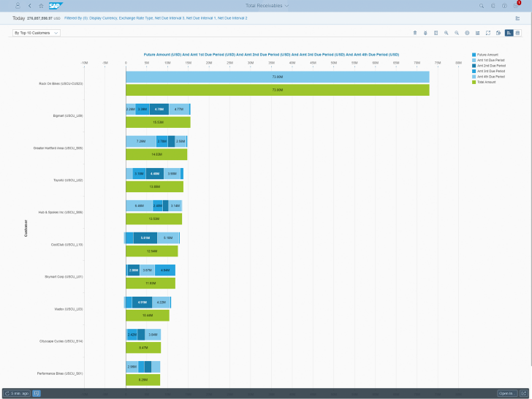Click the Filtered By criteria link
Image resolution: width=532 pixels, height=399 pixels.
156,18
